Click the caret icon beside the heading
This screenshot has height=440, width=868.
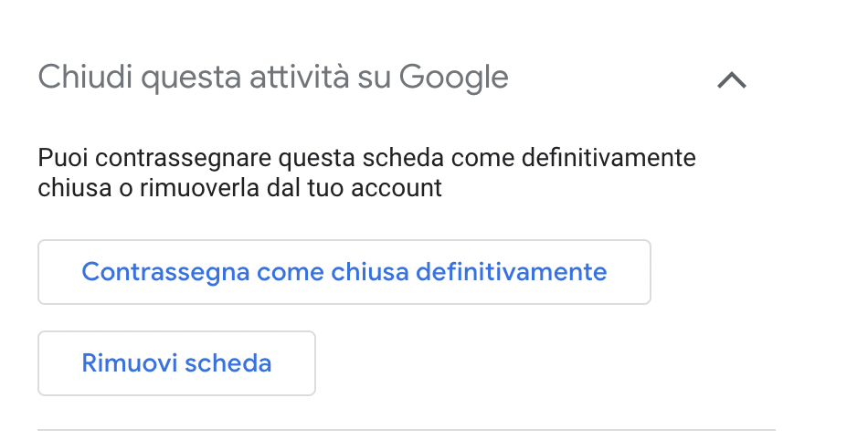point(731,80)
